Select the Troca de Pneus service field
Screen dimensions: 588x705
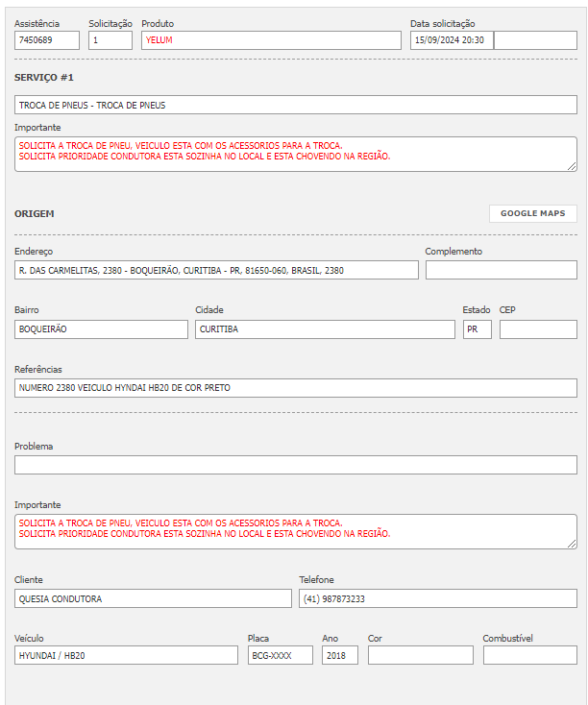296,105
